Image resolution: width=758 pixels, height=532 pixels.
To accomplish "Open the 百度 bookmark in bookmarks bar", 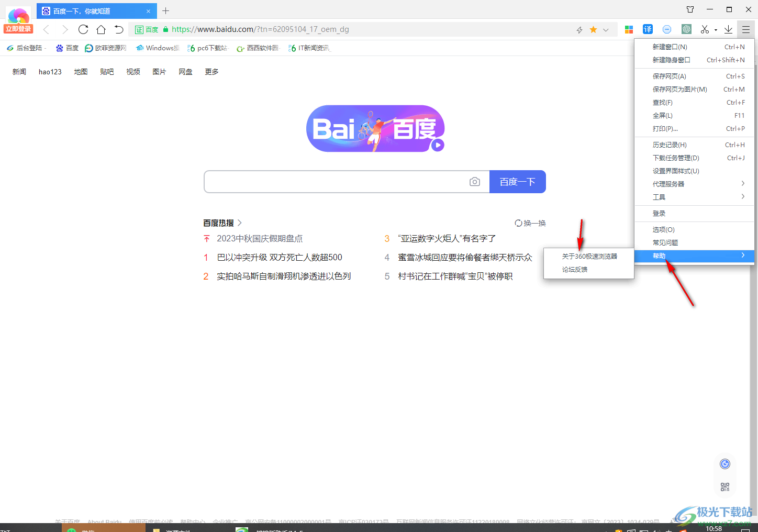I will pyautogui.click(x=67, y=48).
